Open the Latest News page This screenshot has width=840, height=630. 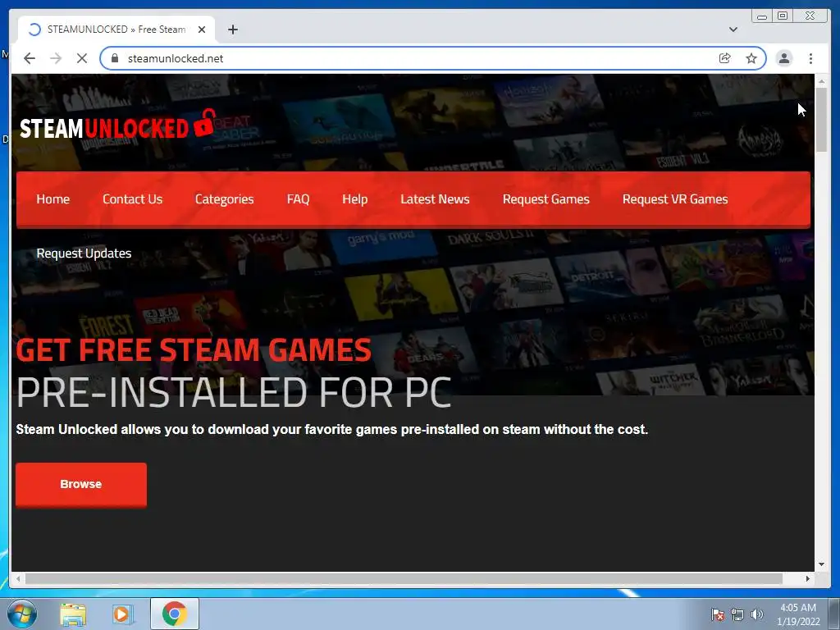point(435,199)
